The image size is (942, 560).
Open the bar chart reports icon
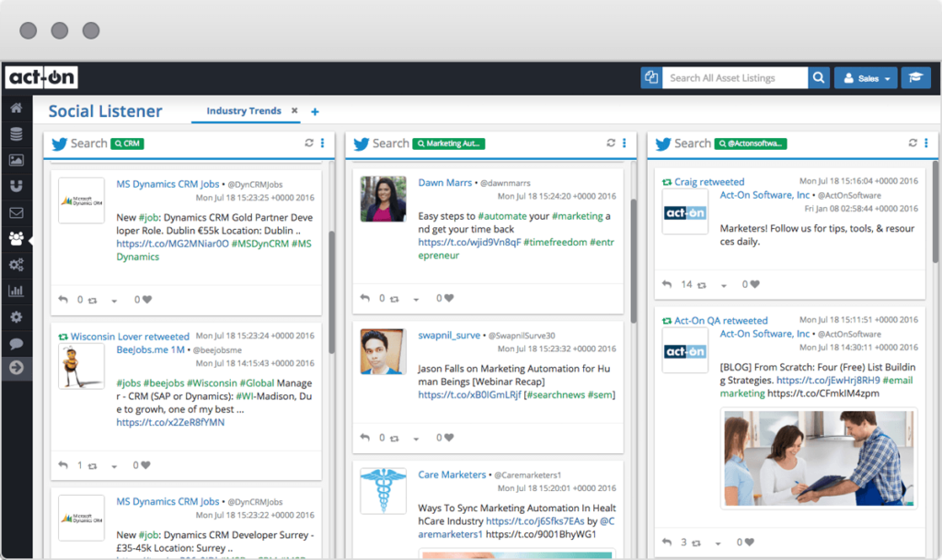click(17, 291)
